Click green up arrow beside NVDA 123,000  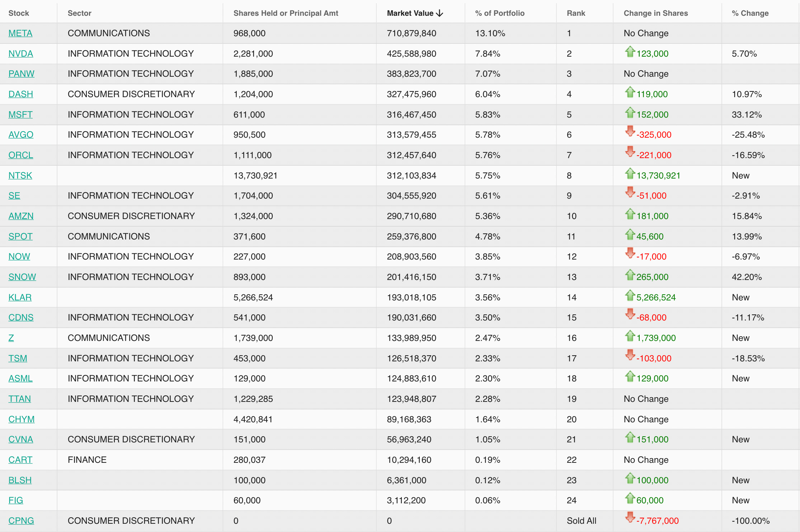click(x=630, y=52)
